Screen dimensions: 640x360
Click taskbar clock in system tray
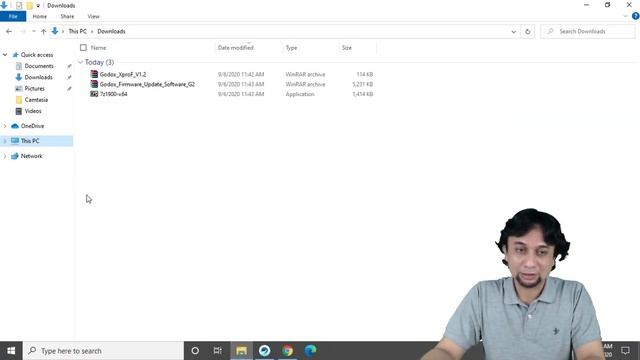click(608, 351)
